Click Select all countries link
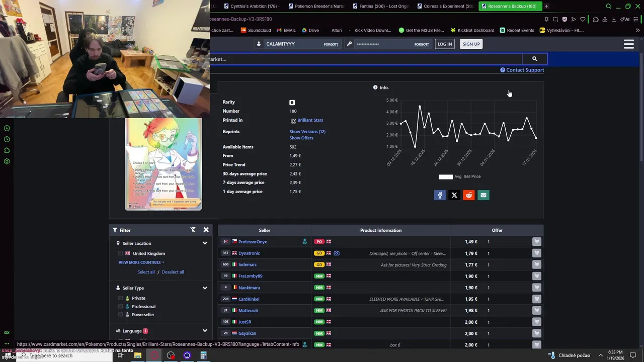The width and height of the screenshot is (644, 362). pyautogui.click(x=146, y=272)
